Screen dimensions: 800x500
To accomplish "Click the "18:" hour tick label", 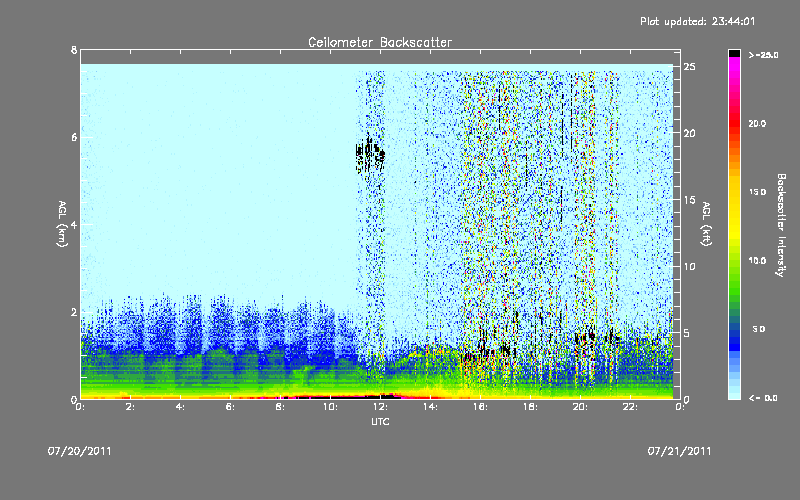I will pyautogui.click(x=530, y=407).
